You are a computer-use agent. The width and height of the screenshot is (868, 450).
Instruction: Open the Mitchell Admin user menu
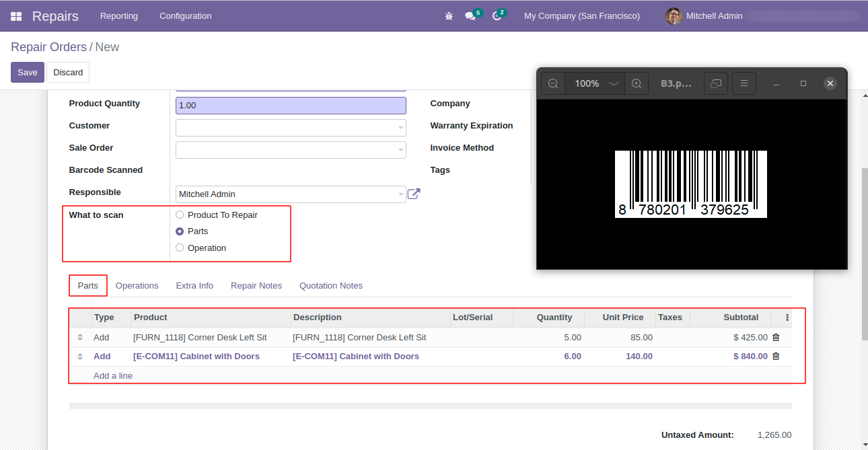704,16
